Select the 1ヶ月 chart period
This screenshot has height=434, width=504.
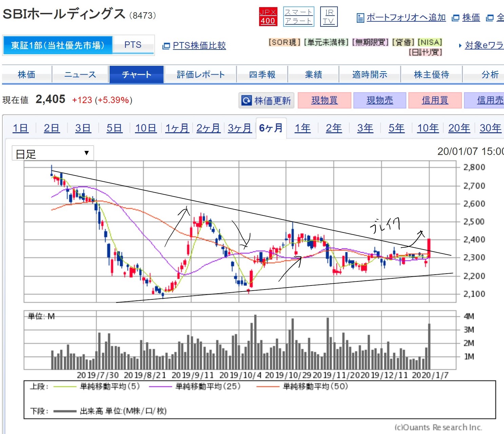point(177,128)
